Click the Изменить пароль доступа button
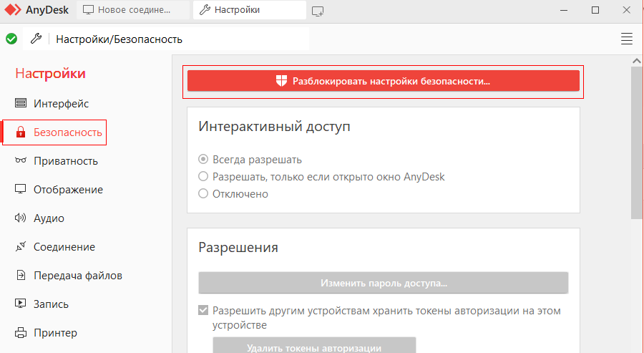 tap(383, 284)
